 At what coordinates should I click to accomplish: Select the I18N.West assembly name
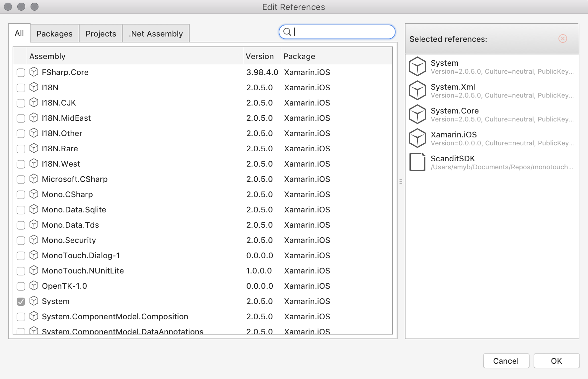pos(61,164)
